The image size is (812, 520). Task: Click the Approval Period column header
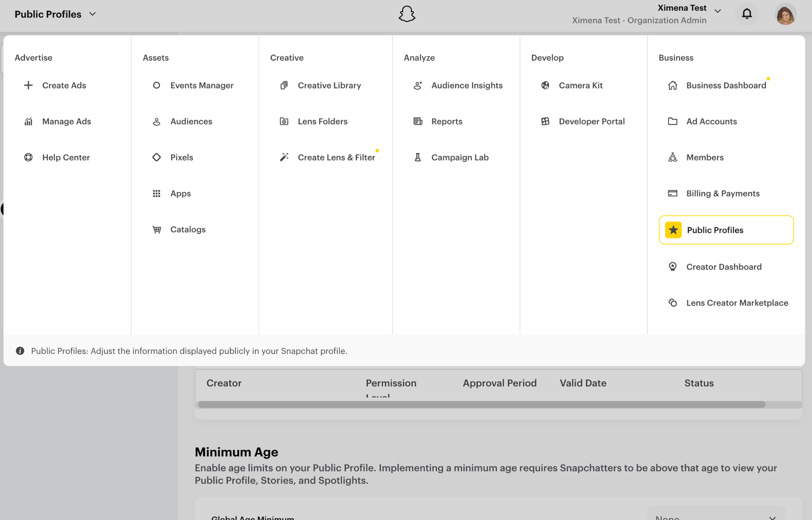(500, 383)
